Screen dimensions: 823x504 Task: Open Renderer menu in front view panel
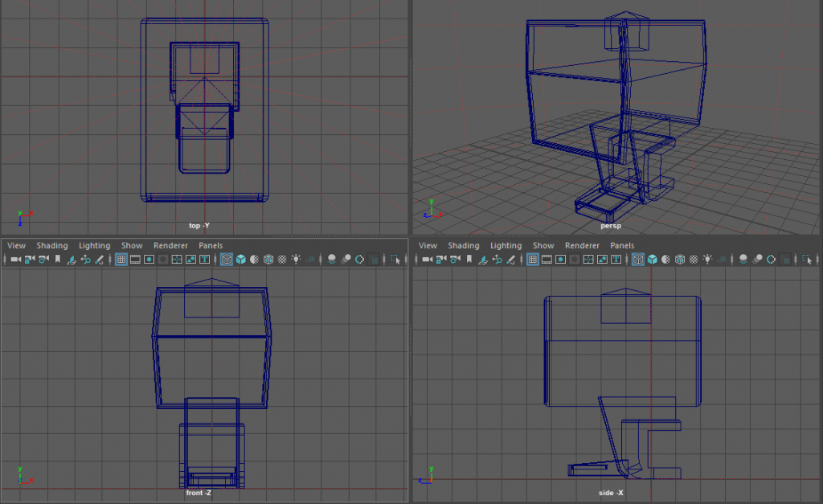click(x=170, y=245)
